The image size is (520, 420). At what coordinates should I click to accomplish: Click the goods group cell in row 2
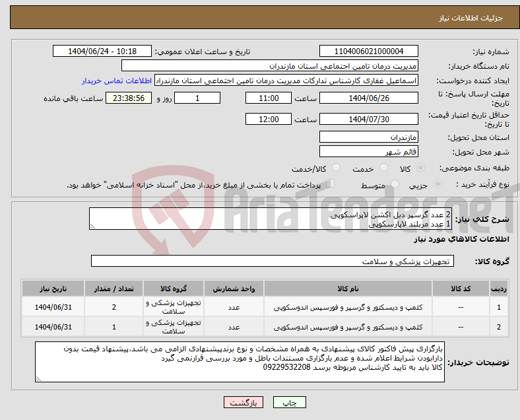tap(174, 327)
